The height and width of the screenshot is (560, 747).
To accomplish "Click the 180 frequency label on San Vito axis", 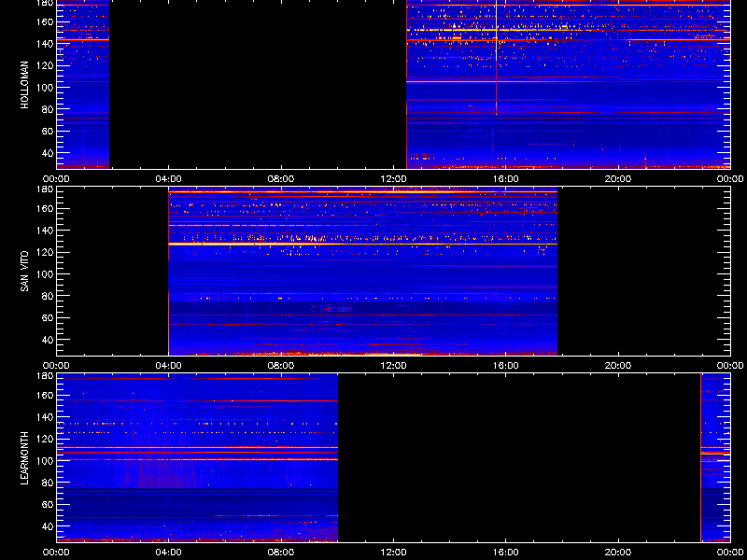I will [44, 189].
